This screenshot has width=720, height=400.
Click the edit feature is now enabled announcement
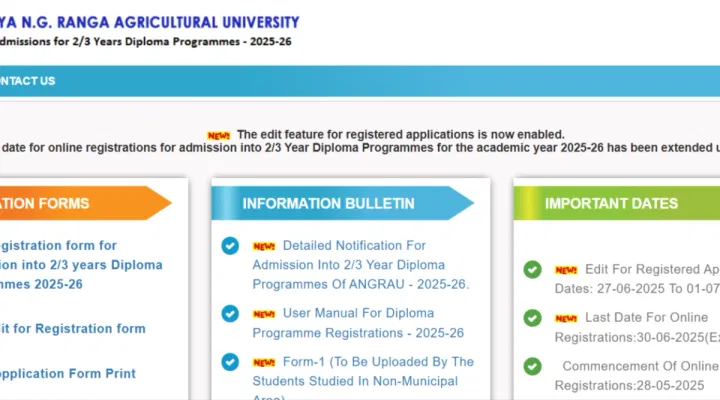(401, 135)
